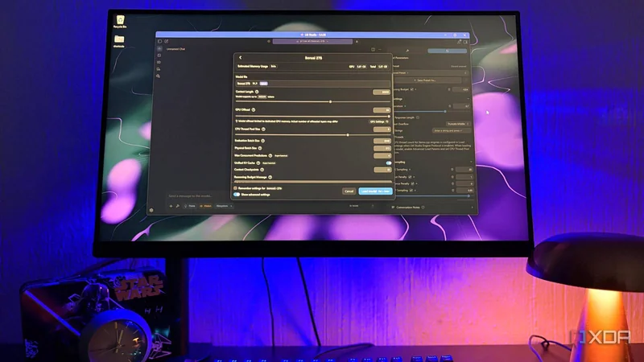
Task: Check Remember settings for this model
Action: click(x=235, y=188)
